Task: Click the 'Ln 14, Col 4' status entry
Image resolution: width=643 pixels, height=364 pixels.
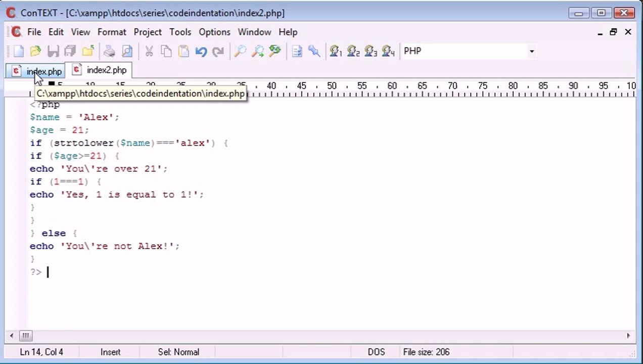Action: [x=41, y=352]
